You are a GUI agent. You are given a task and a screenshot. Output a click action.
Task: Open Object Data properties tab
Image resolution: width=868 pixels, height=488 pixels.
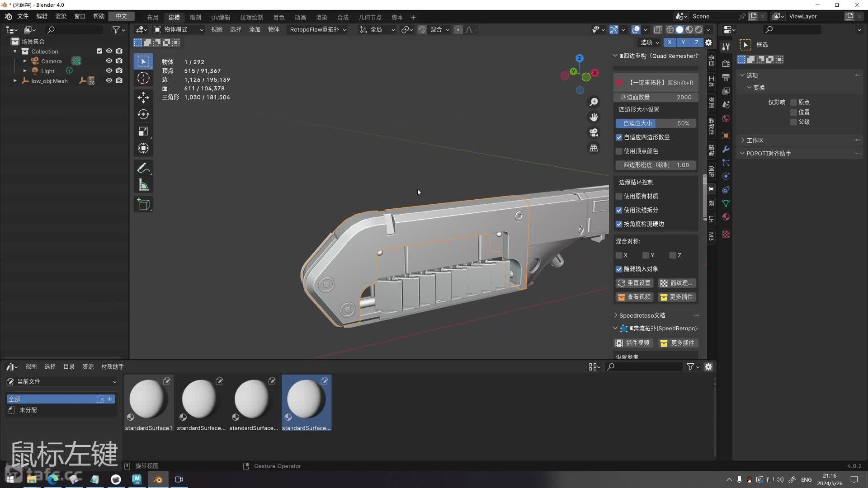[x=726, y=203]
